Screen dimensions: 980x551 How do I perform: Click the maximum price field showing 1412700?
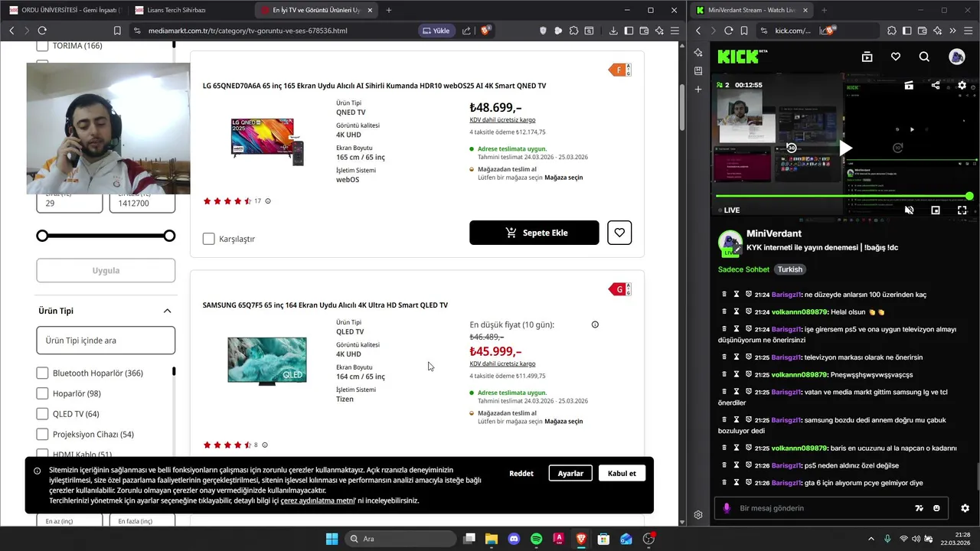pyautogui.click(x=142, y=203)
